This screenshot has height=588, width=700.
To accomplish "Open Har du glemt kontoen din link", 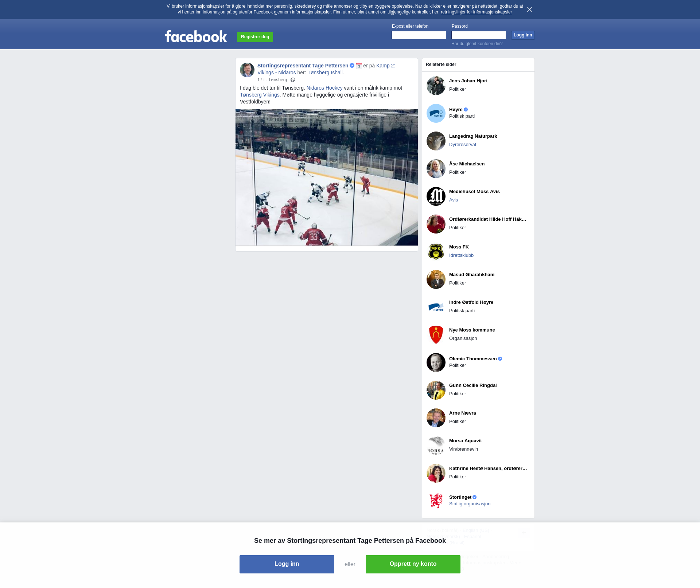I will (x=477, y=44).
